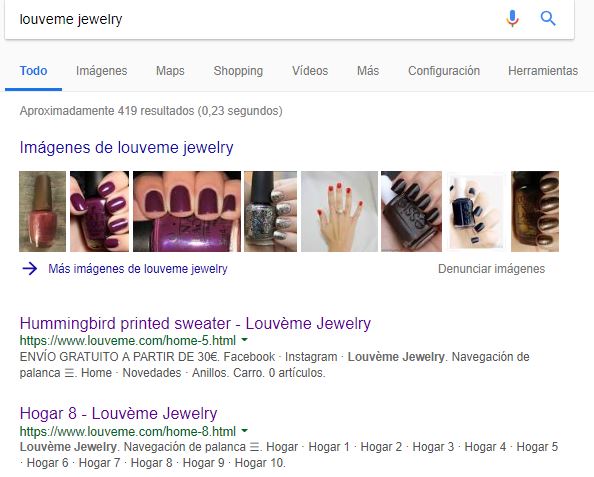Go to the Vídeos tab
The width and height of the screenshot is (594, 477).
coord(310,71)
